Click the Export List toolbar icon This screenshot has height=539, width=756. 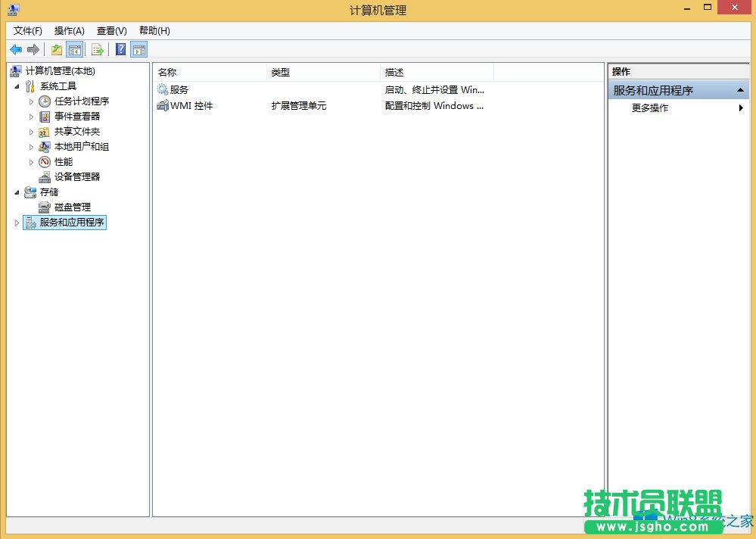(x=98, y=49)
